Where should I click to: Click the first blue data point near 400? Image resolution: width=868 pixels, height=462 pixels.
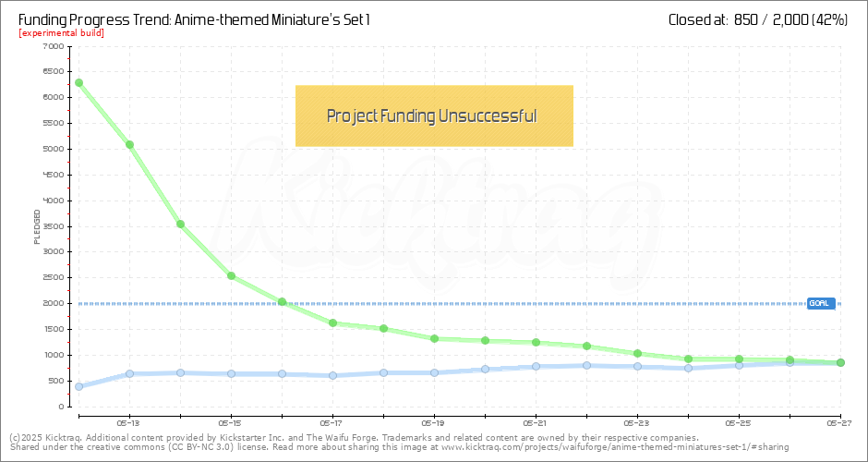(x=79, y=386)
